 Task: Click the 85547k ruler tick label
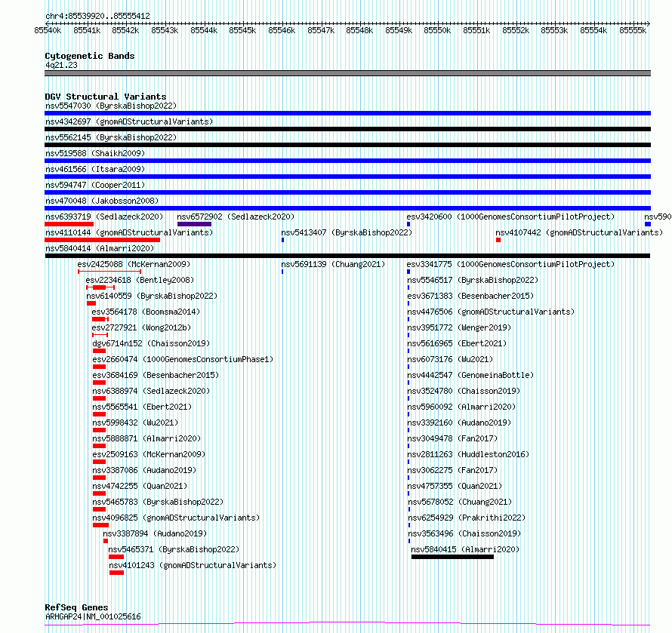click(321, 30)
